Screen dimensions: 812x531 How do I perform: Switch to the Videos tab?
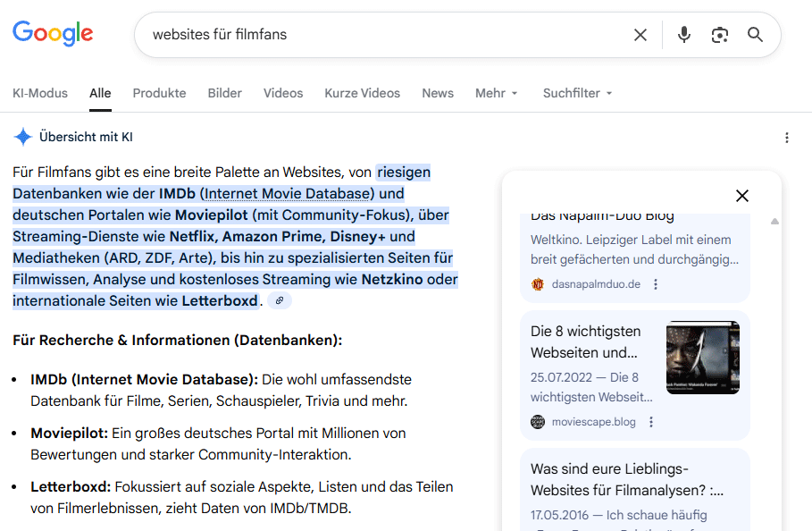[x=282, y=93]
